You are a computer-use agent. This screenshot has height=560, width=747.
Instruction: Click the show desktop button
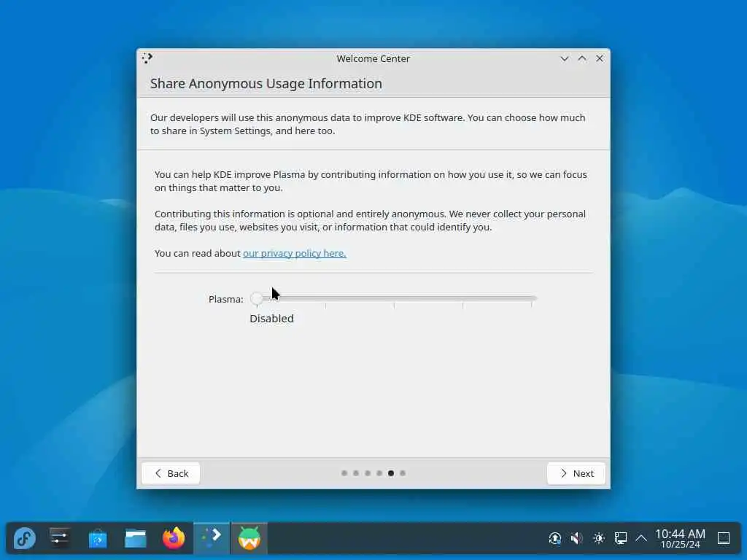coord(724,539)
